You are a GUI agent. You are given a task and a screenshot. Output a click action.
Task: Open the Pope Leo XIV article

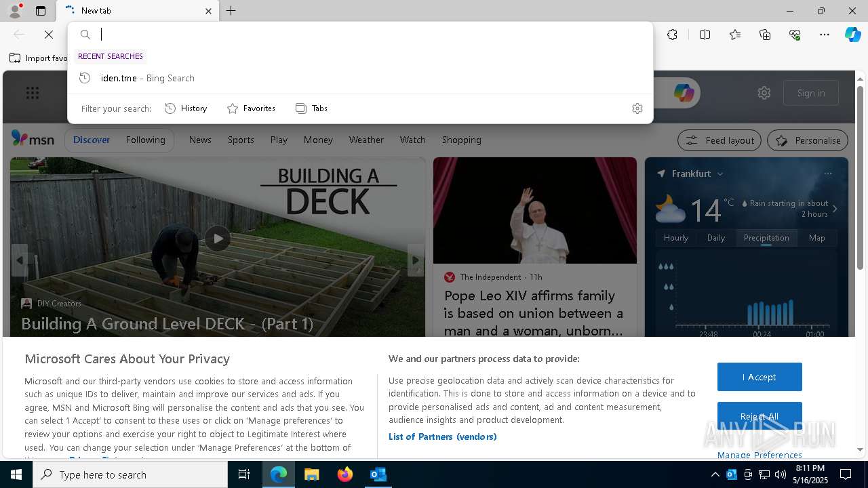click(534, 313)
